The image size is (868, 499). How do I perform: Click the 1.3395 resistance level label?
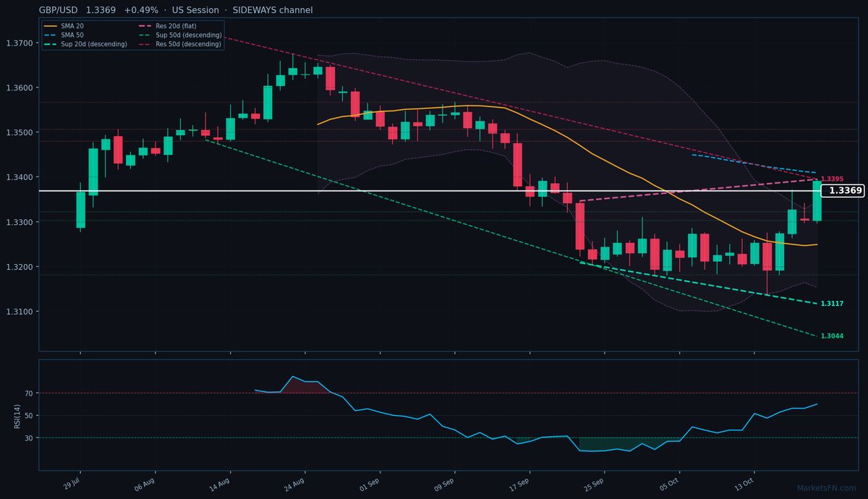point(832,179)
